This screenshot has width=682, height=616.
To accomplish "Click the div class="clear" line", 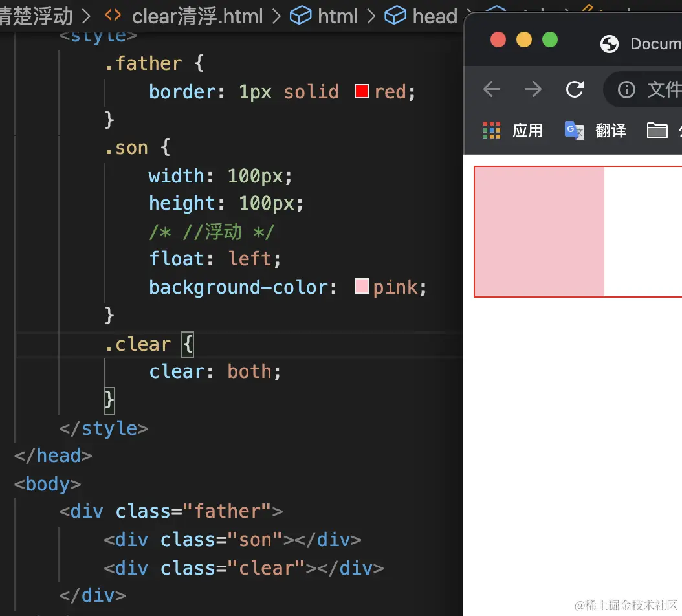I will pyautogui.click(x=243, y=568).
